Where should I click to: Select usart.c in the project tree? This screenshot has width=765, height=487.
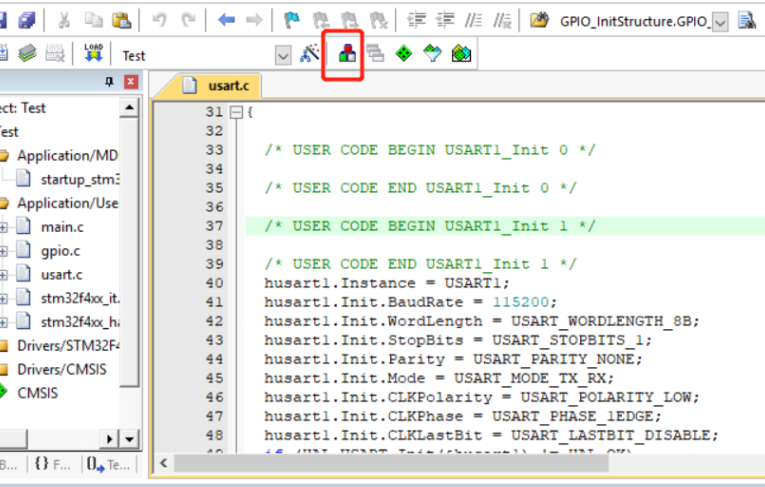[x=61, y=275]
